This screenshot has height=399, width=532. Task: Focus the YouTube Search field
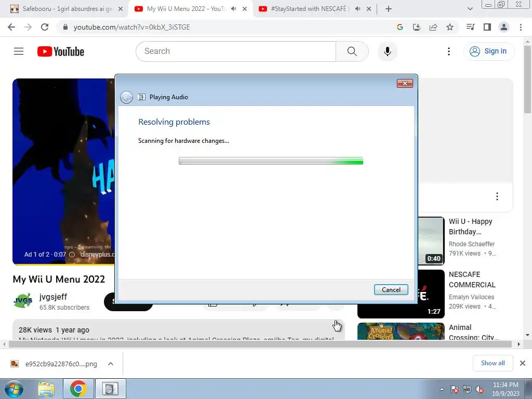pyautogui.click(x=236, y=51)
